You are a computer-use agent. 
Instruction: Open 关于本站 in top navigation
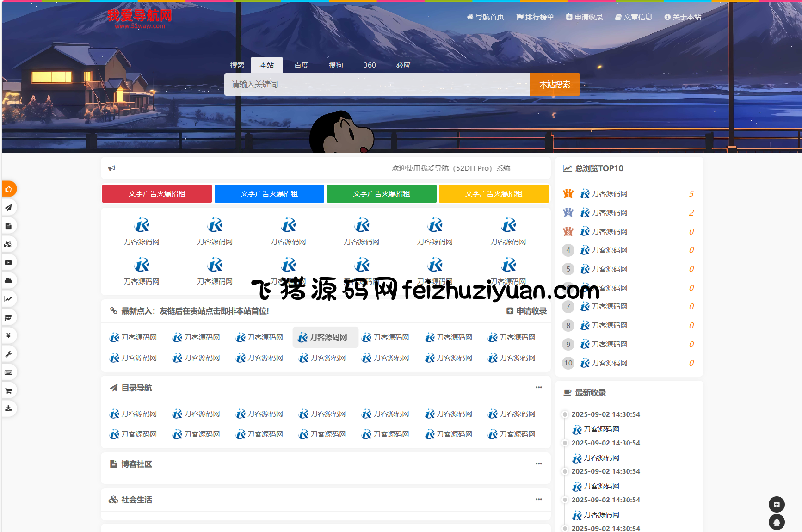[x=683, y=17]
